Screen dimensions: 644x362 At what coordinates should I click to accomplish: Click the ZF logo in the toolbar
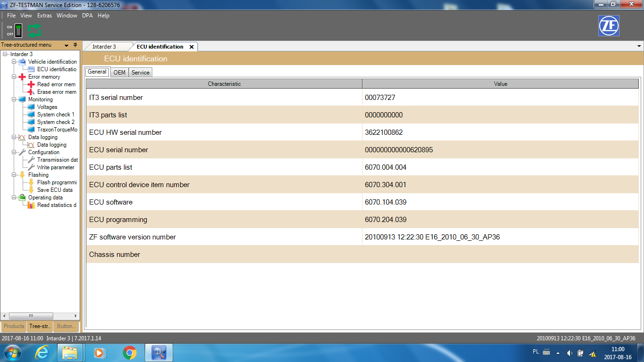[x=609, y=26]
